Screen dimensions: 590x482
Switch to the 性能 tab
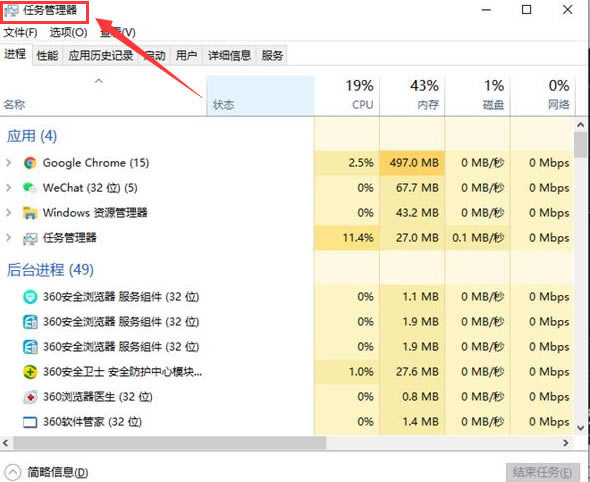pyautogui.click(x=47, y=56)
